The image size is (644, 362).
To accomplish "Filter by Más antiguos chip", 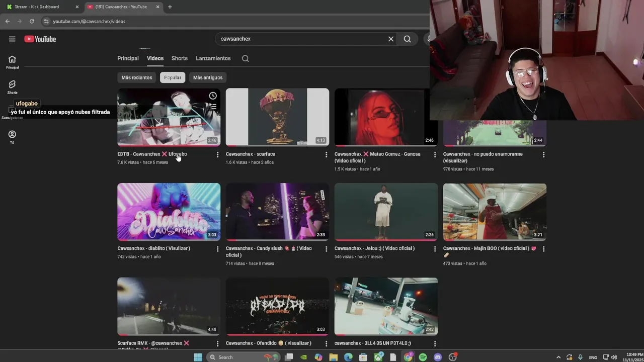I will point(208,77).
